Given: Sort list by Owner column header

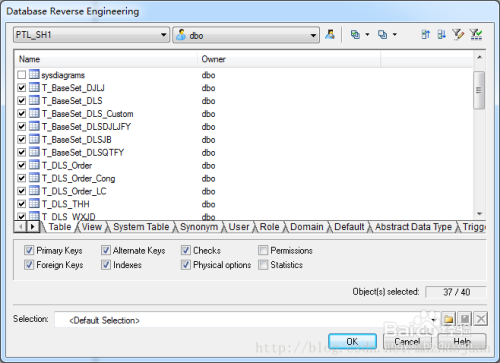Looking at the screenshot, I should (289, 59).
